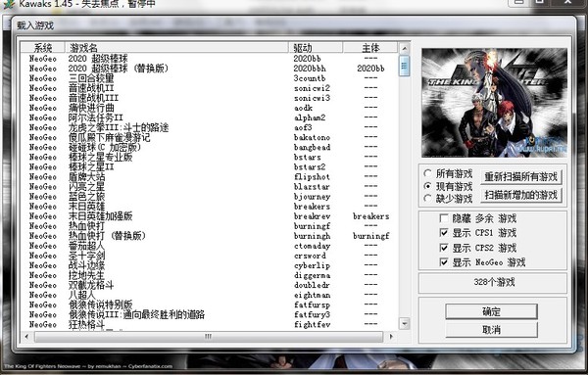Select game row 闪亮之星
The width and height of the screenshot is (588, 375).
tap(209, 186)
